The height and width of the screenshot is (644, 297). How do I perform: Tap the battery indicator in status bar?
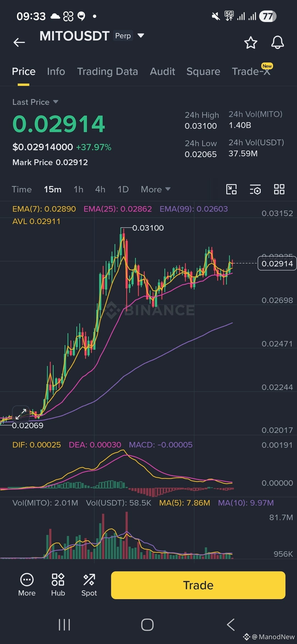(268, 16)
